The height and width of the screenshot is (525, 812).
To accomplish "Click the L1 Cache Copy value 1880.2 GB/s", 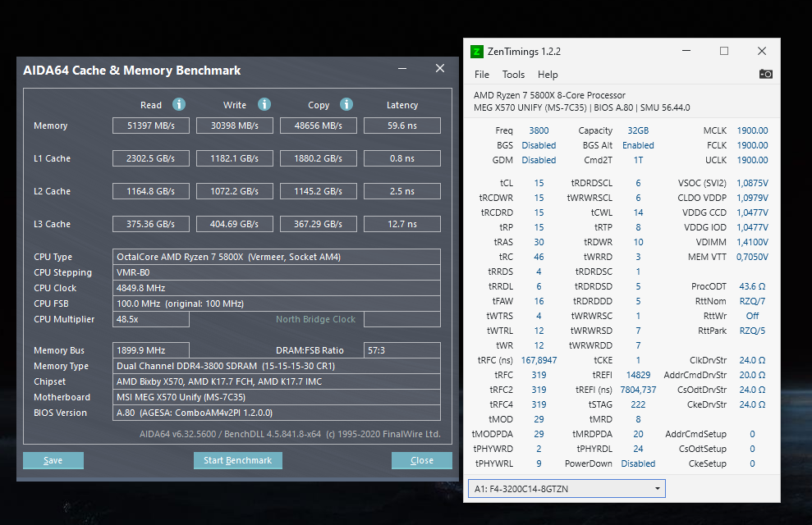I will 318,158.
